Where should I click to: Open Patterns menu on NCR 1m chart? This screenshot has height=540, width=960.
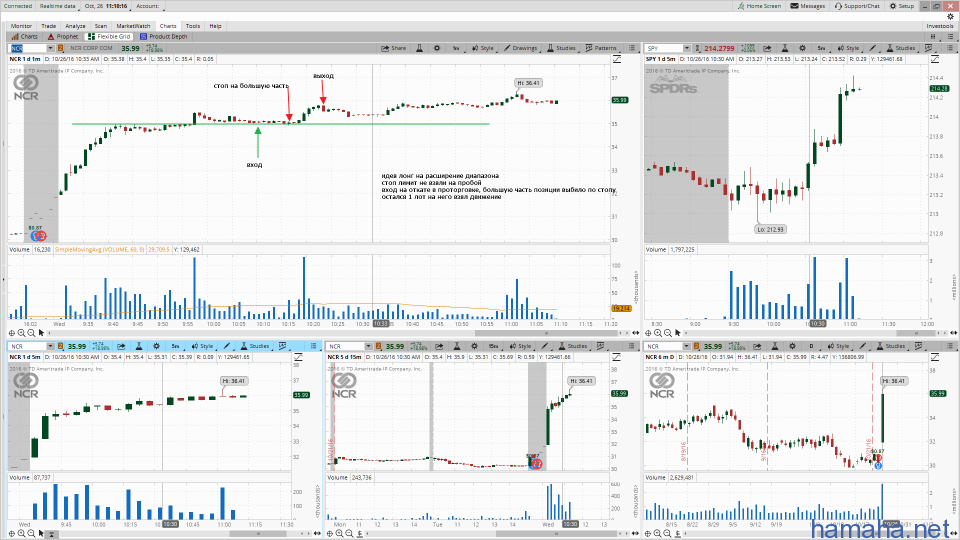[601, 48]
